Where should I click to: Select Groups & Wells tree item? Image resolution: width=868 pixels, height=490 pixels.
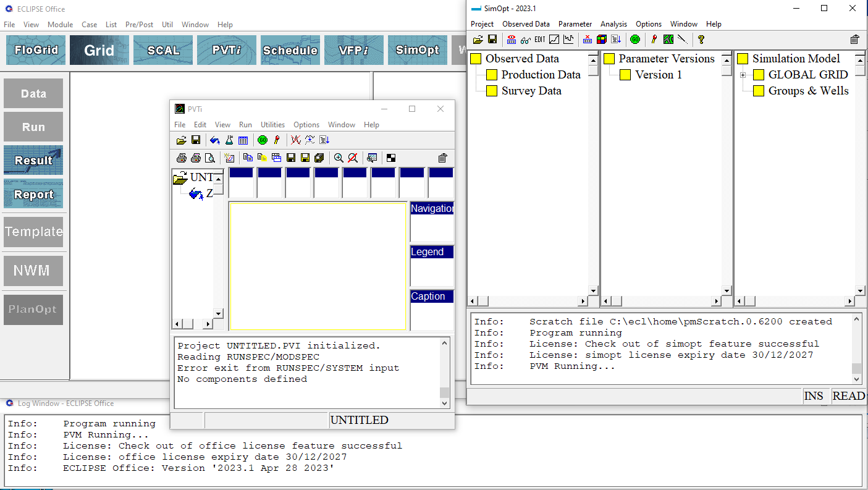point(808,91)
